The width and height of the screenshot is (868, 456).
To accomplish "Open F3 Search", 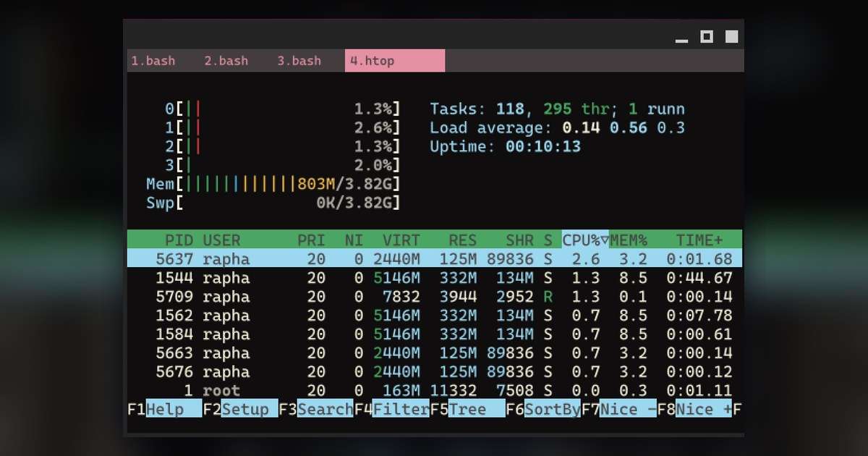I will [x=316, y=410].
